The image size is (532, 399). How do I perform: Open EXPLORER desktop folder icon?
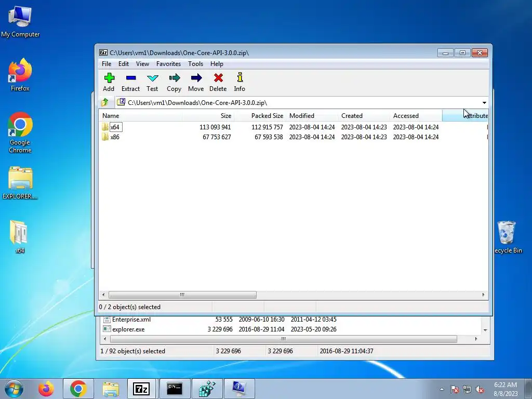tap(20, 183)
